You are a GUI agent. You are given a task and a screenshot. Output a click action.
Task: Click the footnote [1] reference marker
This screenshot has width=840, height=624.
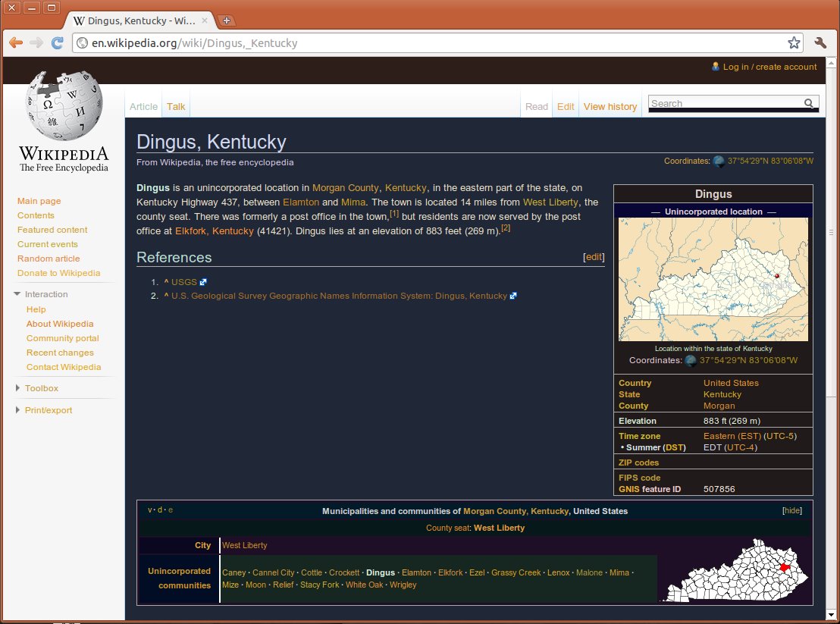(x=394, y=214)
